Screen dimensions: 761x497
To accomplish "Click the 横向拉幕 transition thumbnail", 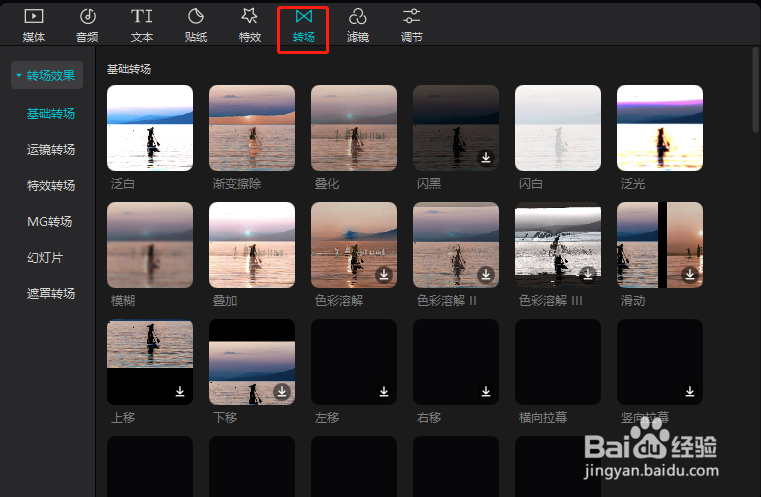I will pyautogui.click(x=558, y=362).
